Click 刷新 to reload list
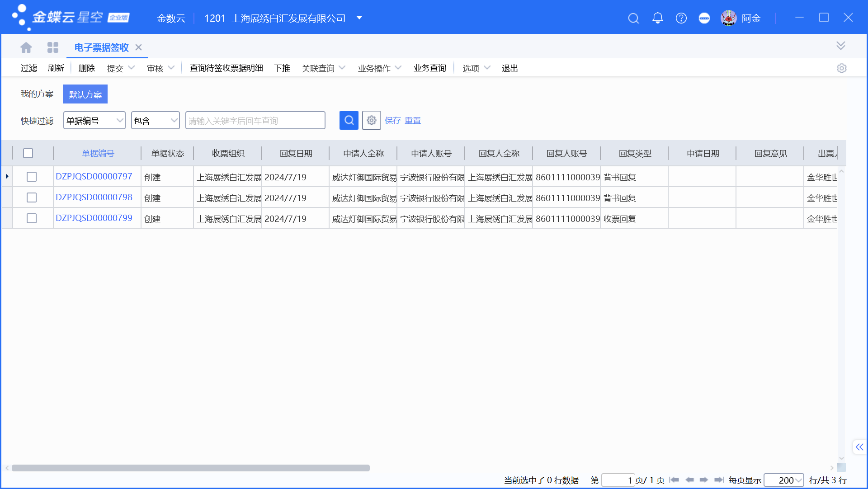This screenshot has height=489, width=868. click(56, 68)
